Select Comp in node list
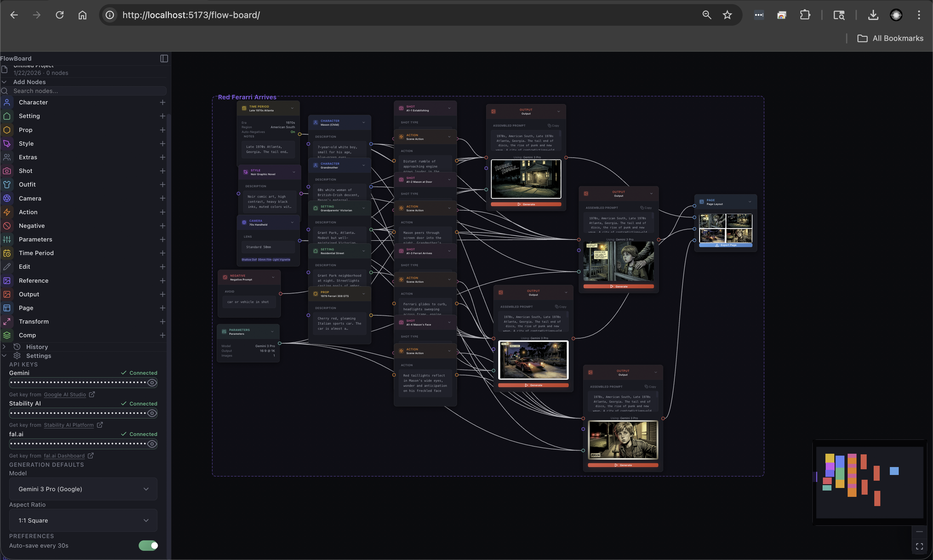Image resolution: width=933 pixels, height=560 pixels. pyautogui.click(x=27, y=335)
